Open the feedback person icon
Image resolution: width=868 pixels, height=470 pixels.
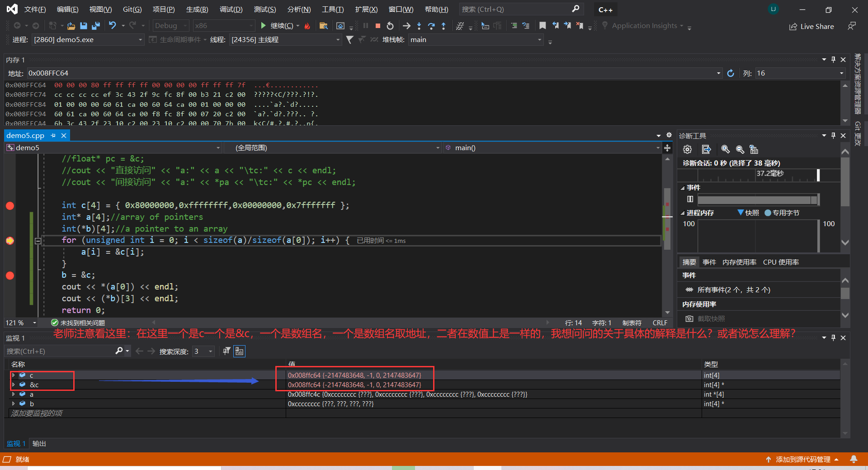click(852, 26)
